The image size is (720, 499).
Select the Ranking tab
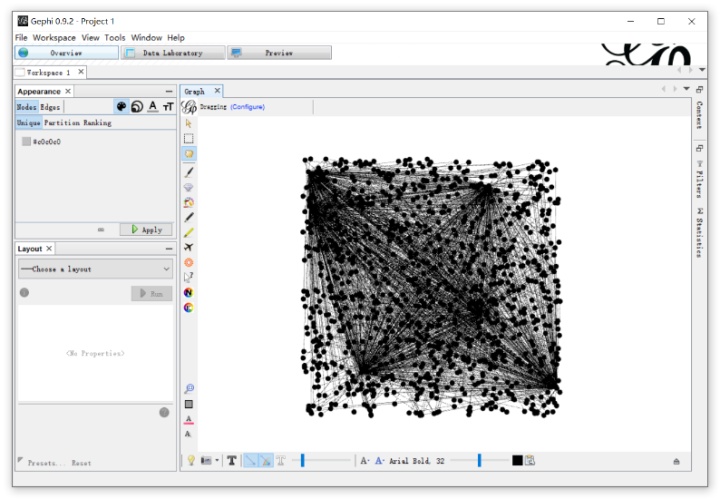click(97, 123)
